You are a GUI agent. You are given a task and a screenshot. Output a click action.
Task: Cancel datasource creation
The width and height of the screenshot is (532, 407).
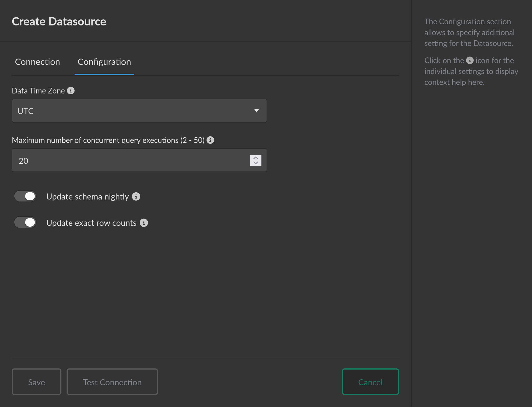click(371, 382)
